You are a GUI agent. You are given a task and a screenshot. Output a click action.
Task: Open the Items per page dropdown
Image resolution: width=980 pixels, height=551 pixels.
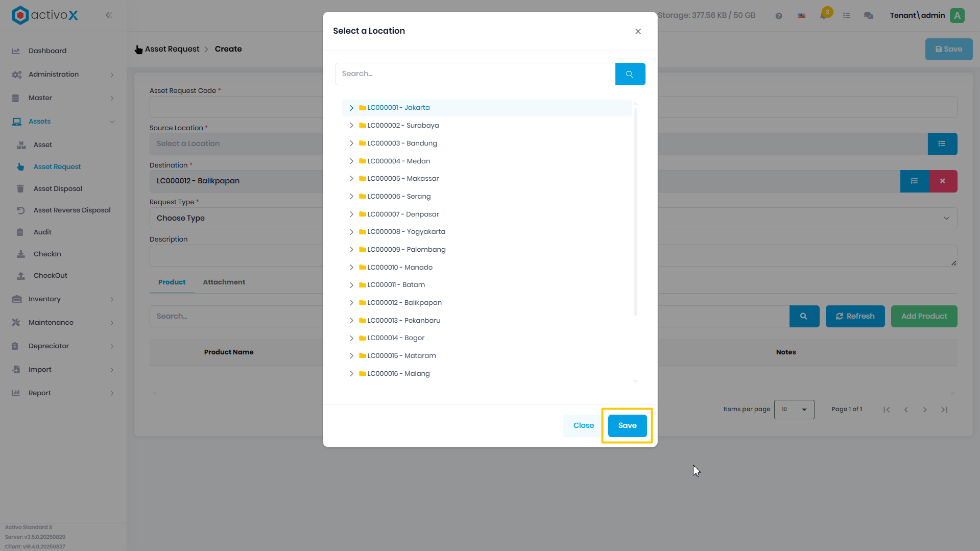click(794, 410)
